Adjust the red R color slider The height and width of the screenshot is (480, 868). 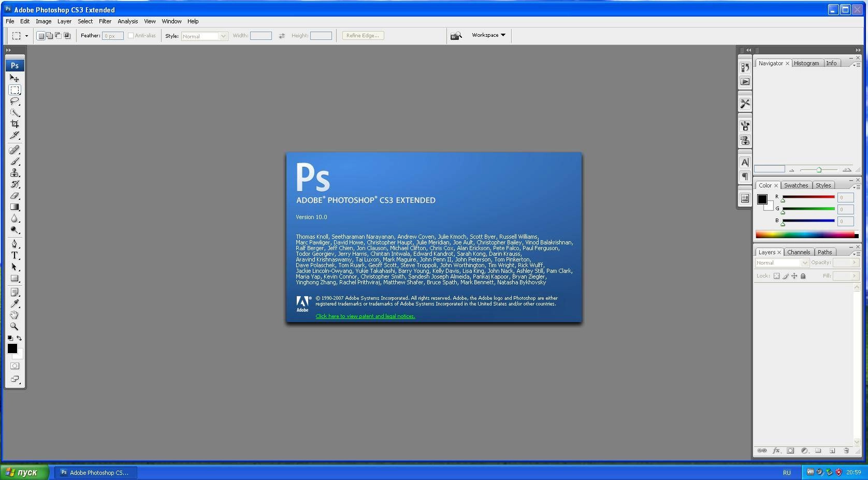[808, 198]
